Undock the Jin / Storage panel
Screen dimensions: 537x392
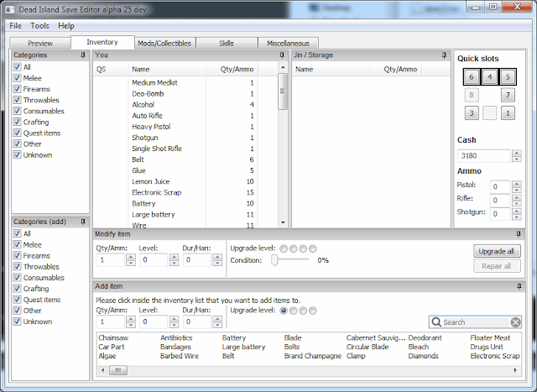pyautogui.click(x=444, y=55)
